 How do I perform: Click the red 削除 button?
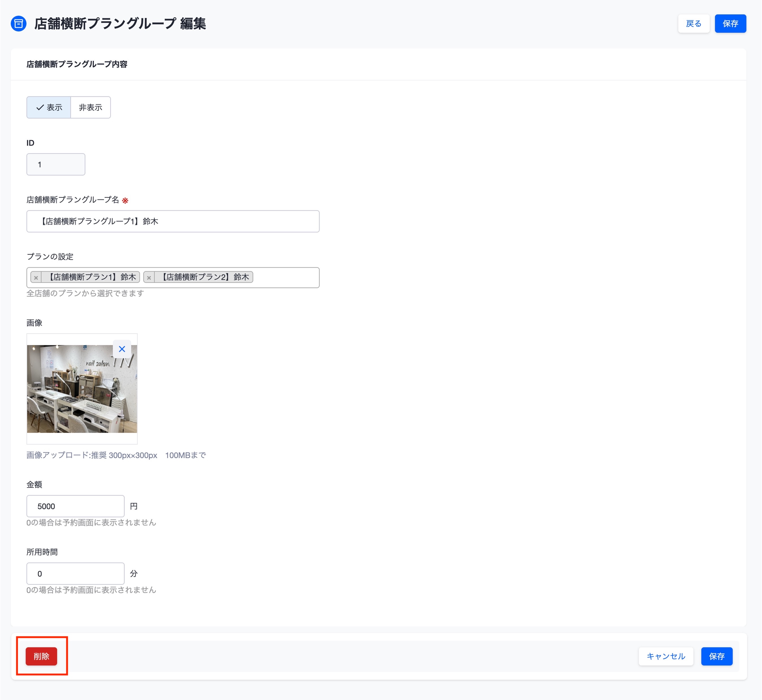[41, 656]
